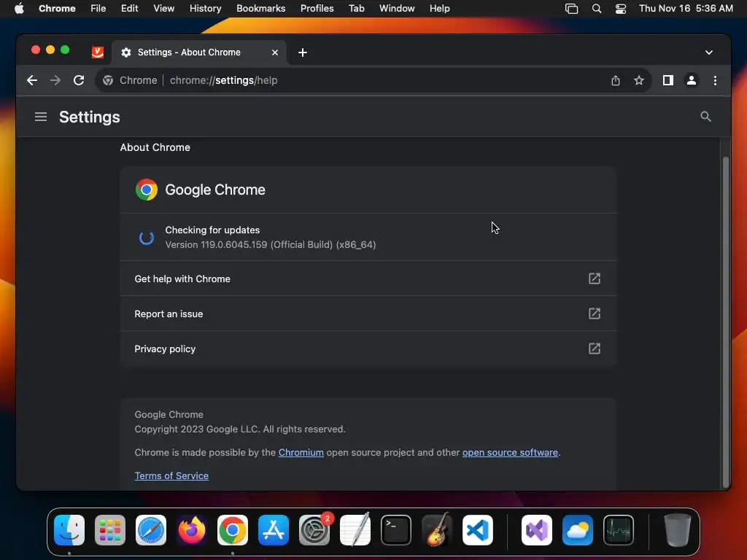The height and width of the screenshot is (560, 747).
Task: Open the Chrome three-dot menu
Action: (x=715, y=80)
